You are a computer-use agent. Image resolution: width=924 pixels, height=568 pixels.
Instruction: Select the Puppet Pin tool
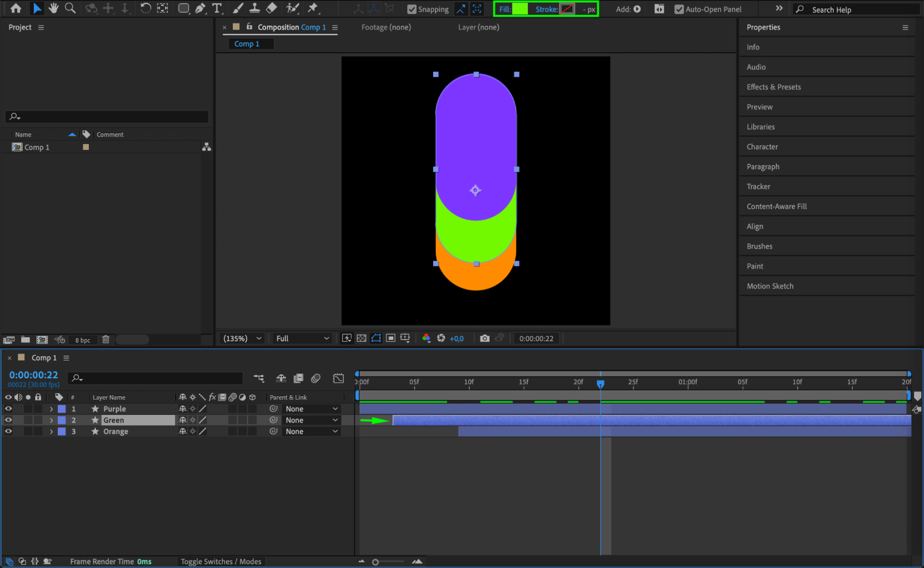[313, 8]
